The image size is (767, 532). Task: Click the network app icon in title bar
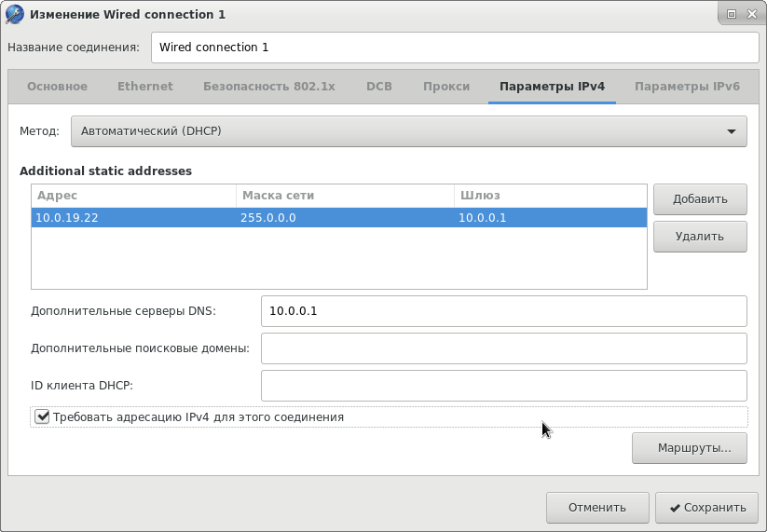(x=14, y=14)
